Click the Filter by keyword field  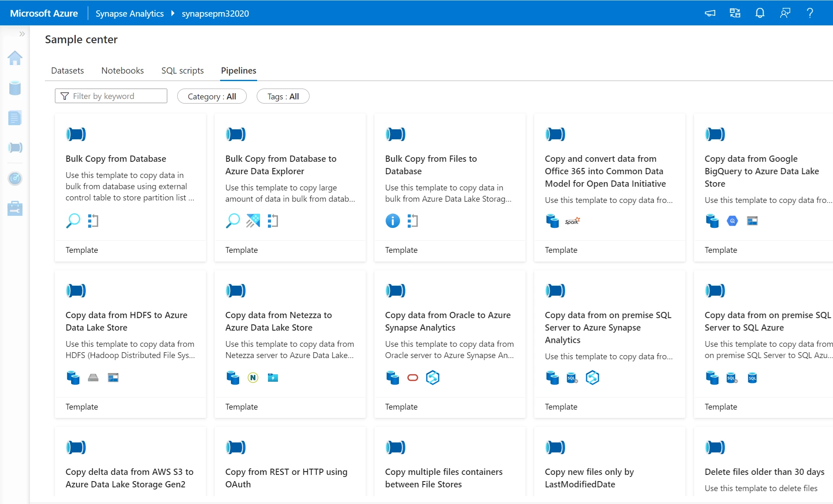[x=111, y=96]
